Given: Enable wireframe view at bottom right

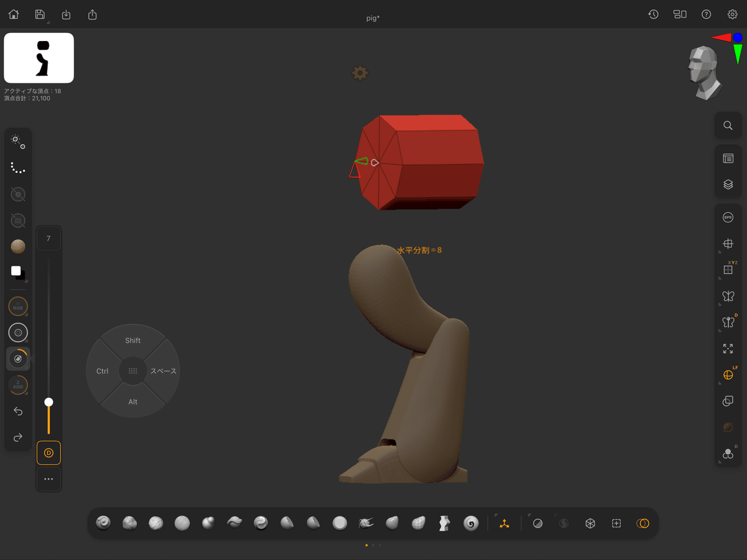Looking at the screenshot, I should point(589,523).
